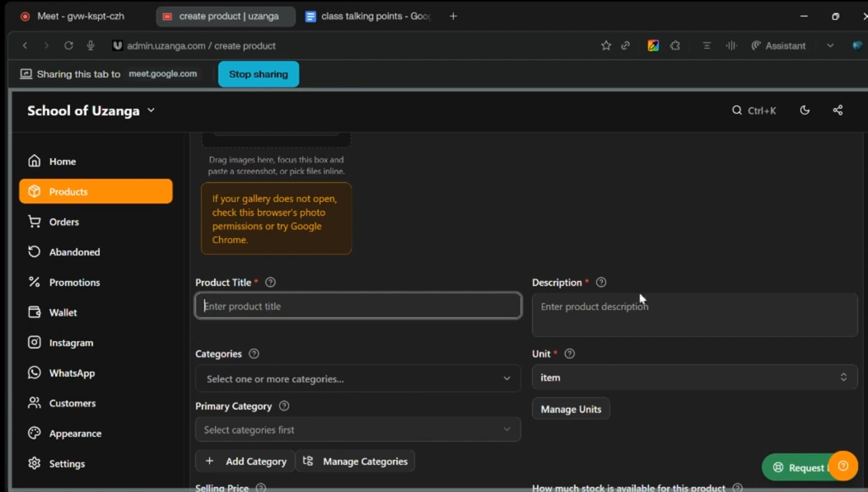868x492 pixels.
Task: Expand the browser toolbar chevron menu
Action: click(x=830, y=45)
